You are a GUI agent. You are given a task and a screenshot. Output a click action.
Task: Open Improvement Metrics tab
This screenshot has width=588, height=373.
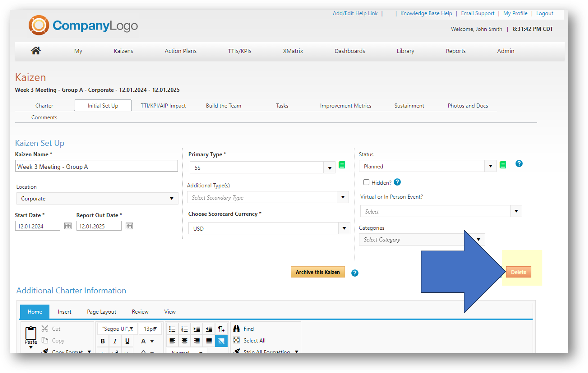[x=346, y=106]
